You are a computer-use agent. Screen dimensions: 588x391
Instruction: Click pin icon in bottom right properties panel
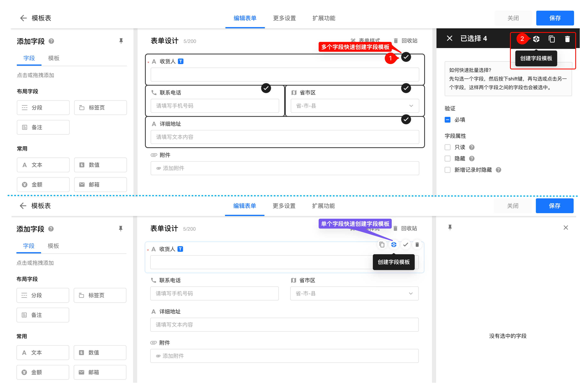[x=450, y=227]
